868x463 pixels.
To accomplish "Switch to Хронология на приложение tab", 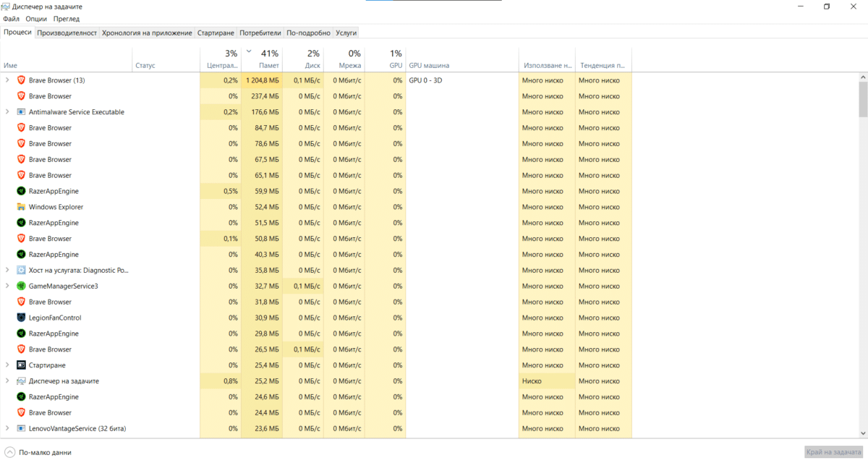I will [147, 33].
